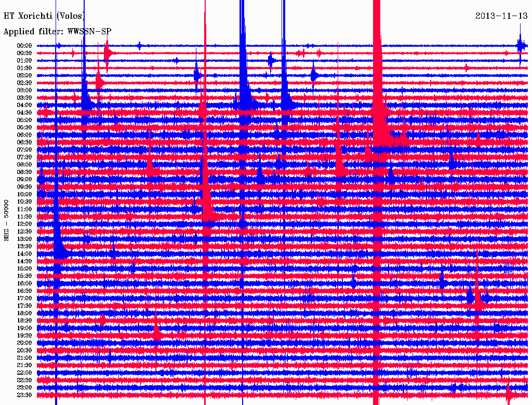Click the station title 'HT Xorichti (Volos)'
The height and width of the screenshot is (405, 532).
click(44, 16)
